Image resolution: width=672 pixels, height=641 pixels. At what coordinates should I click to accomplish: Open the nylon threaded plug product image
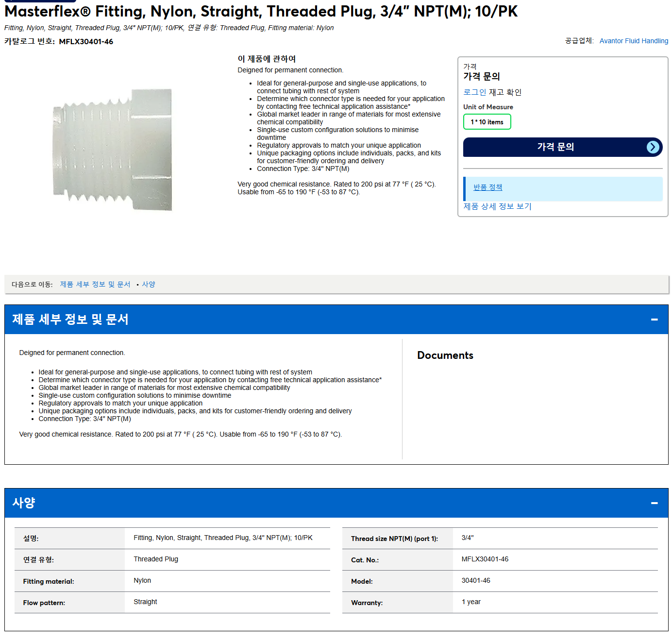(112, 150)
